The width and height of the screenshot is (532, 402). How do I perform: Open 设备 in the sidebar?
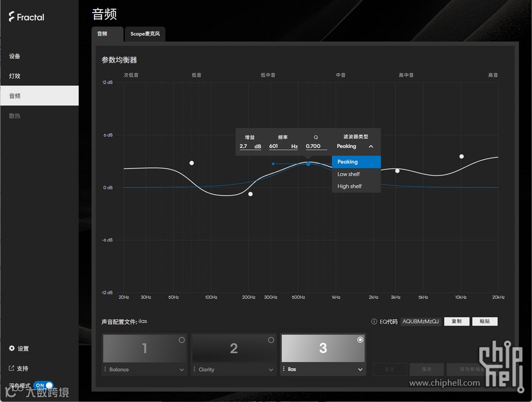point(39,56)
